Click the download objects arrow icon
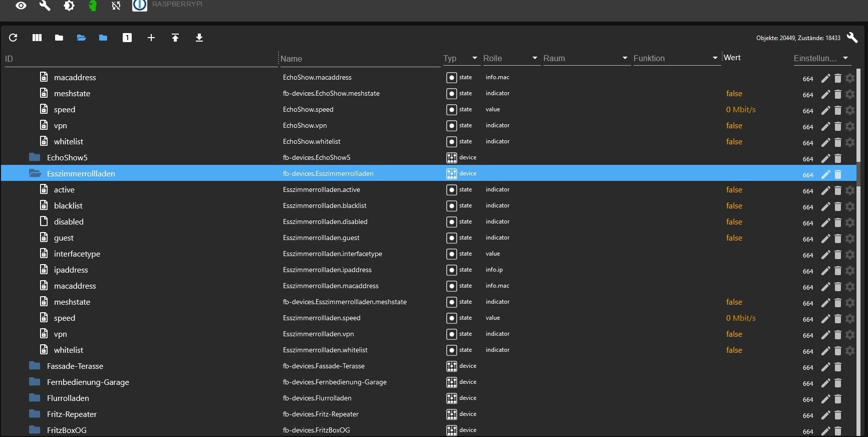Viewport: 868px width, 437px height. [199, 38]
